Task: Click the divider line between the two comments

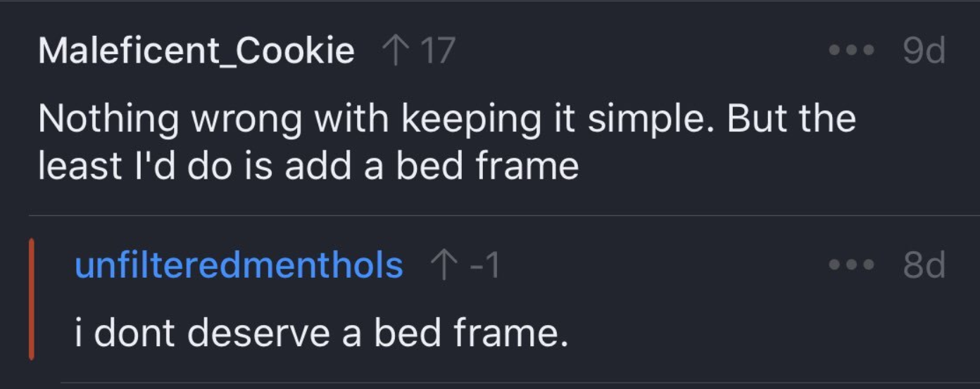Action: [x=493, y=215]
